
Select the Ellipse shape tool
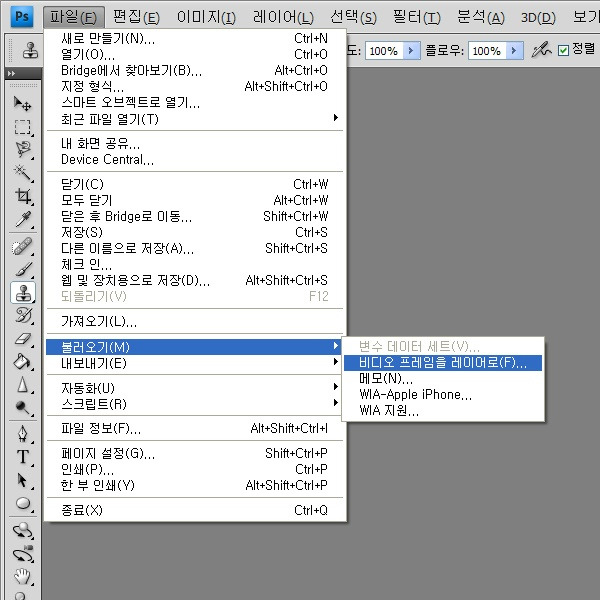pyautogui.click(x=23, y=503)
